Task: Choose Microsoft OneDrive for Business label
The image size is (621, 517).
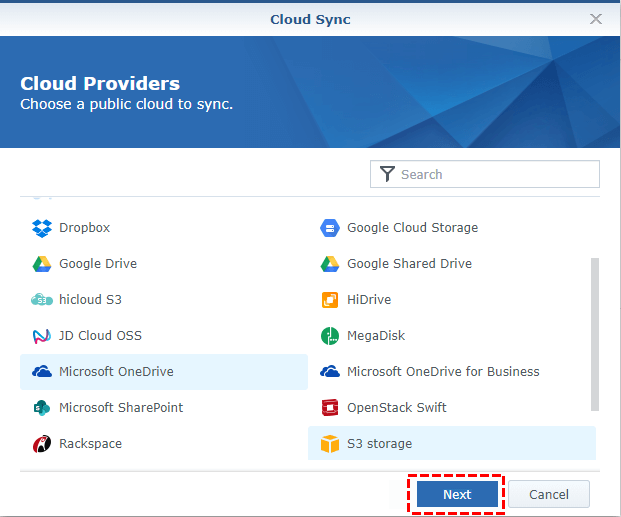Action: 443,372
